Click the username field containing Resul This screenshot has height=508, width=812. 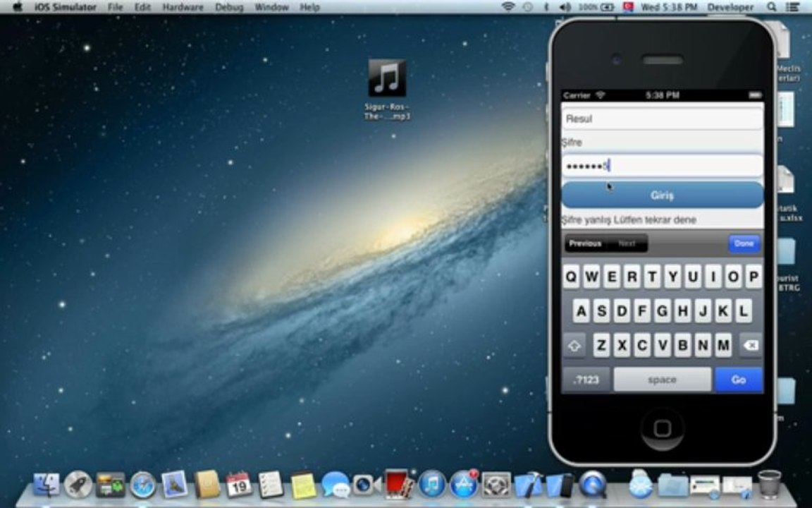point(663,119)
